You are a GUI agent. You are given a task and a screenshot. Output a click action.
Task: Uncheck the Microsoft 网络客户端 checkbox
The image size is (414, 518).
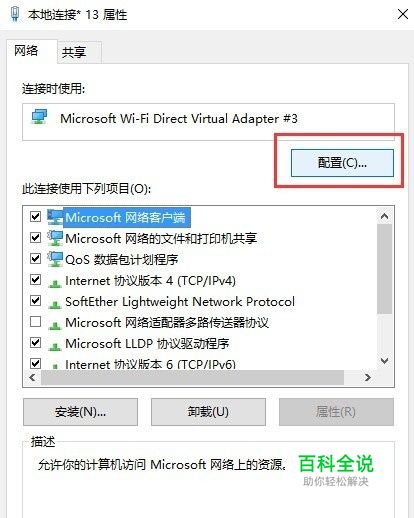click(35, 217)
